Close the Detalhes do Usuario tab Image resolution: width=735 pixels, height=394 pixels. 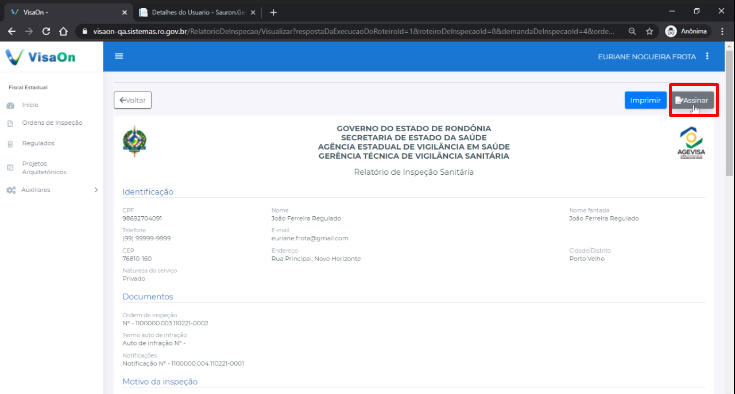tap(253, 13)
